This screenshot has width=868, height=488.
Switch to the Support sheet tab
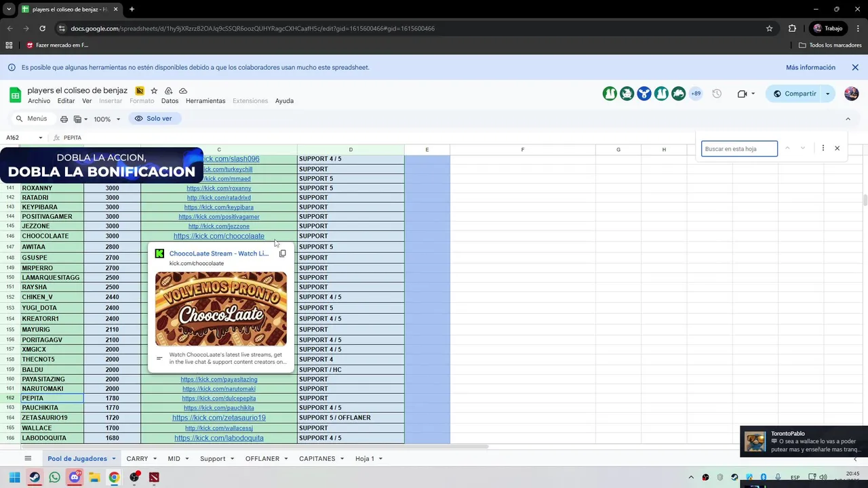tap(212, 459)
